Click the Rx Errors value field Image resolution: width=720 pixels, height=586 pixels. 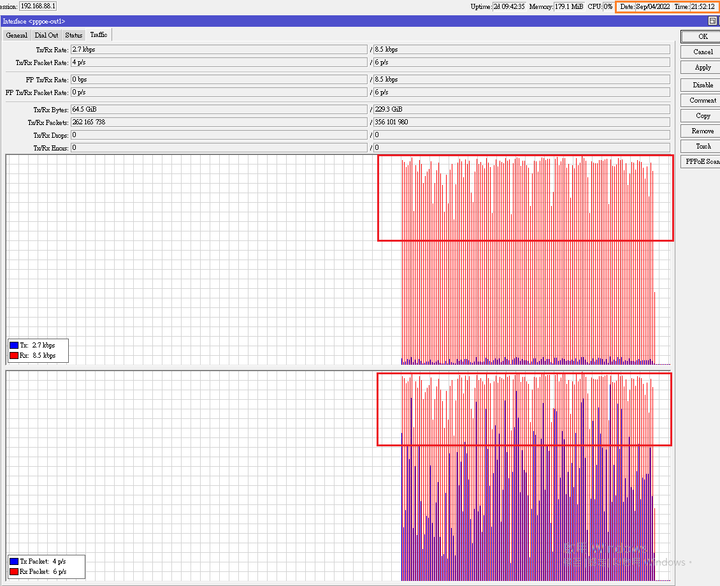click(522, 148)
